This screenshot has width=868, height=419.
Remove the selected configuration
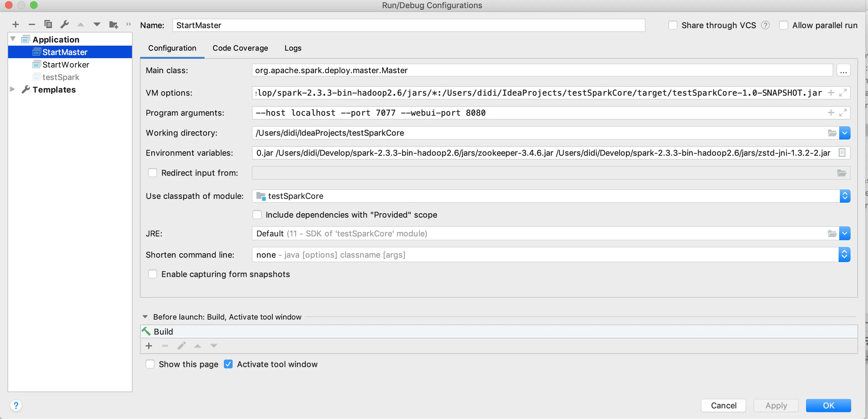(32, 24)
